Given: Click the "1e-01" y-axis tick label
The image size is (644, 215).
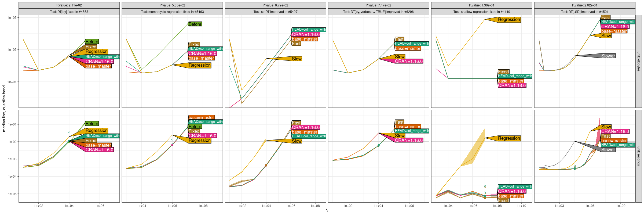Looking at the screenshot, I should point(12,124).
